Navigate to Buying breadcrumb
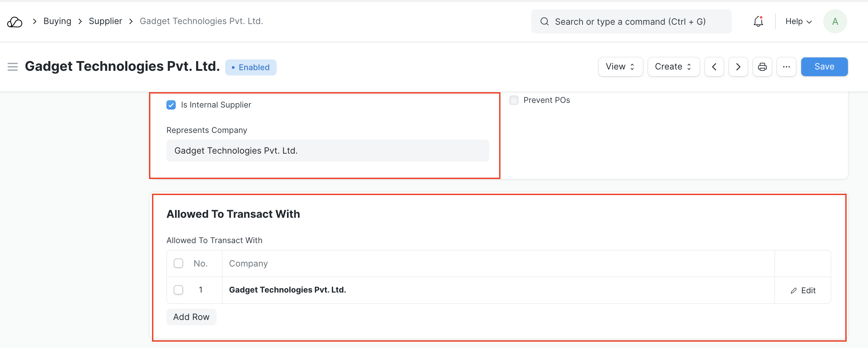Image resolution: width=868 pixels, height=348 pixels. 57,21
